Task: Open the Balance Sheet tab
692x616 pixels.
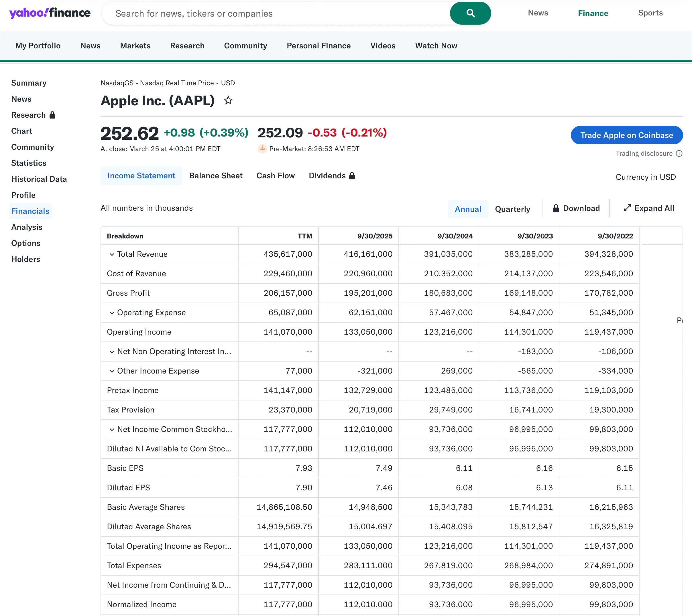Action: 216,176
